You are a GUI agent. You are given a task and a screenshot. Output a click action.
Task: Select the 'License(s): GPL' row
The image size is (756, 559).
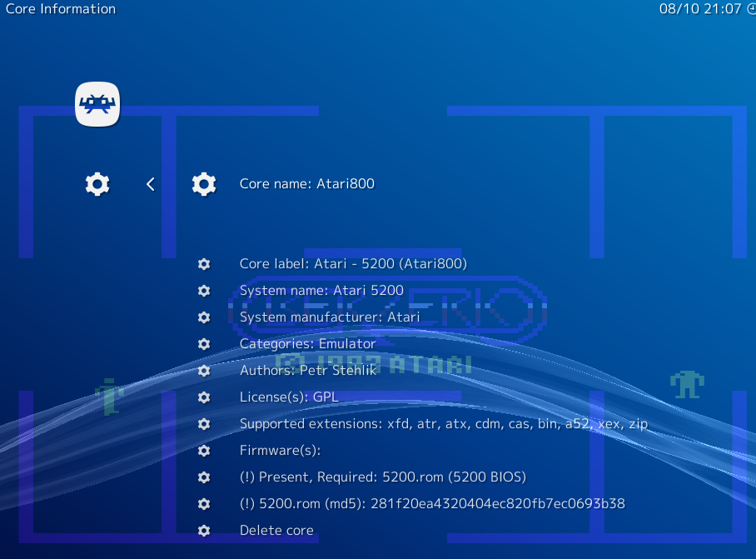pos(289,397)
